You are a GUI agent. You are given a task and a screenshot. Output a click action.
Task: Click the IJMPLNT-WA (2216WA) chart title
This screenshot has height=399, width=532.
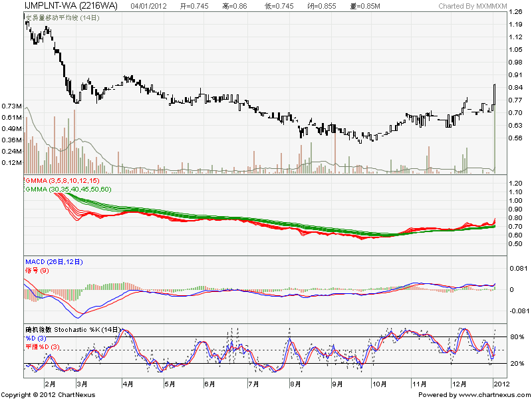click(61, 6)
